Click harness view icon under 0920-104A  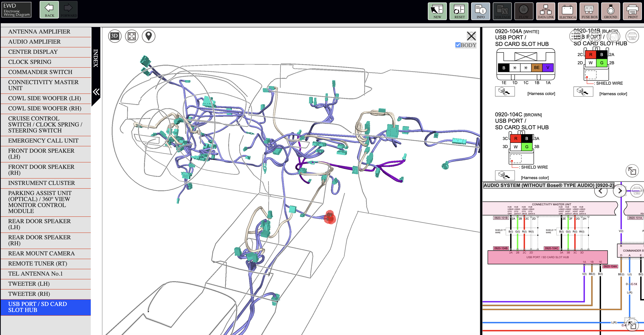505,91
